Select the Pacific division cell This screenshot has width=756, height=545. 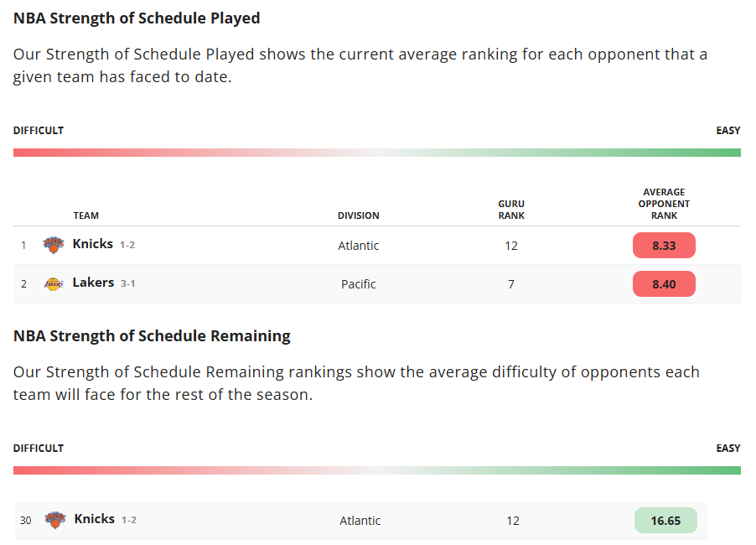coord(358,284)
